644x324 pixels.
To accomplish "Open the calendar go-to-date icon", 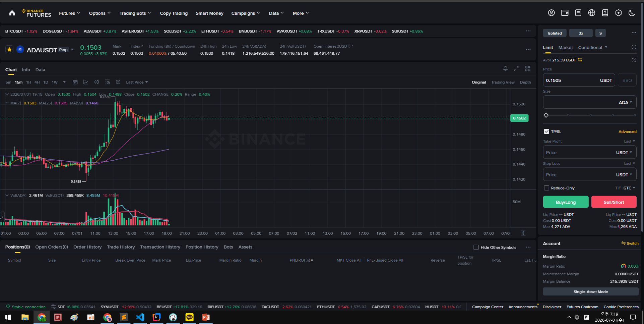I will coord(75,82).
